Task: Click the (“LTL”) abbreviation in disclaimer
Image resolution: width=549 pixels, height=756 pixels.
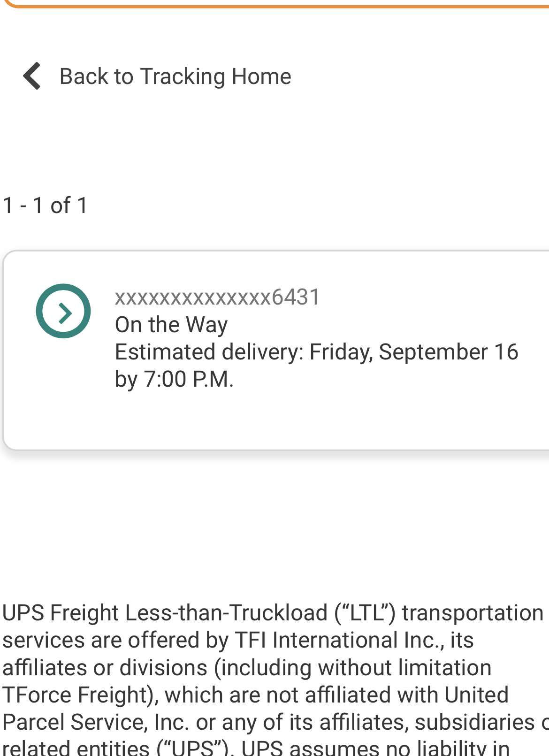Action: [x=366, y=613]
